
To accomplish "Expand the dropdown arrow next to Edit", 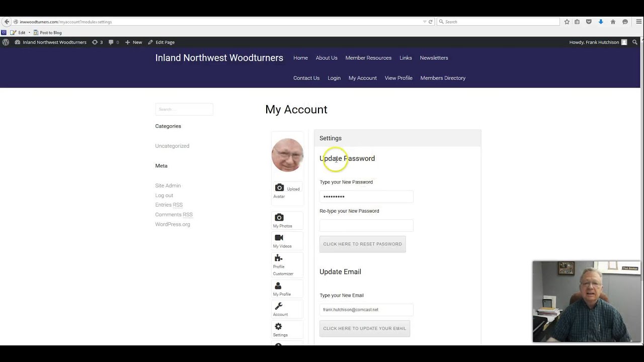I will click(x=29, y=33).
